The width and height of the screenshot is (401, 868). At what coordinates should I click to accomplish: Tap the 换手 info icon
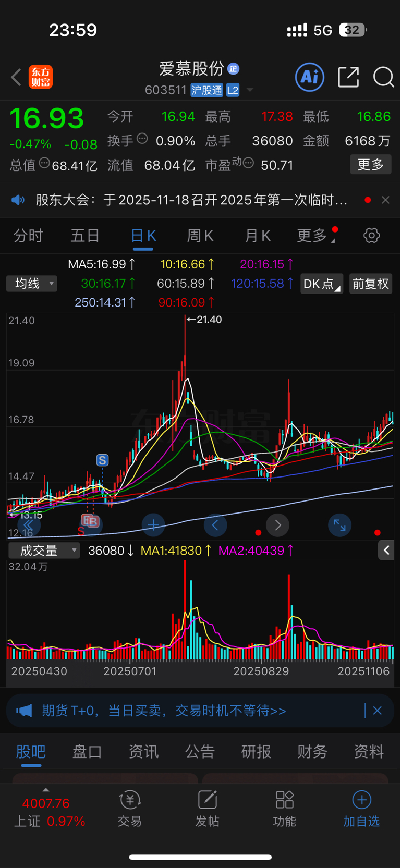point(142,139)
